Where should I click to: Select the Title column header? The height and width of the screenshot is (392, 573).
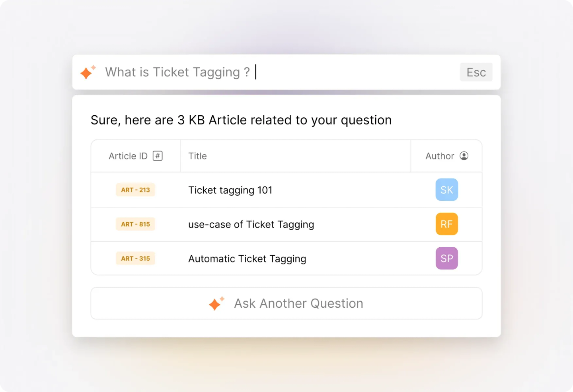(x=295, y=156)
